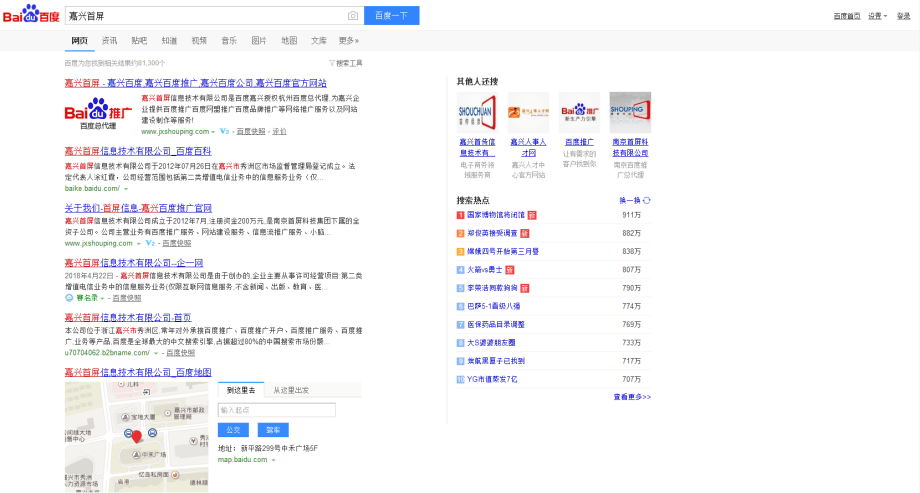Viewport: 920px width, 493px height.
Task: Open hot search 国家博物馆将闭馆
Action: tap(496, 215)
